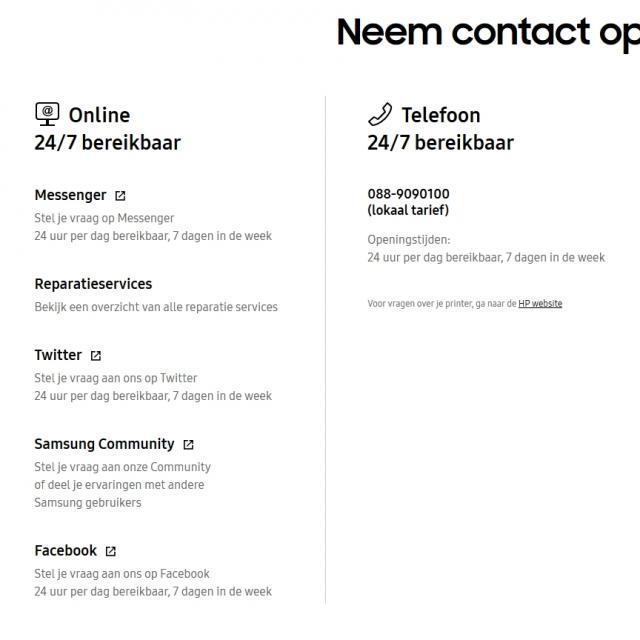
Task: Open the Messenger link
Action: point(70,195)
